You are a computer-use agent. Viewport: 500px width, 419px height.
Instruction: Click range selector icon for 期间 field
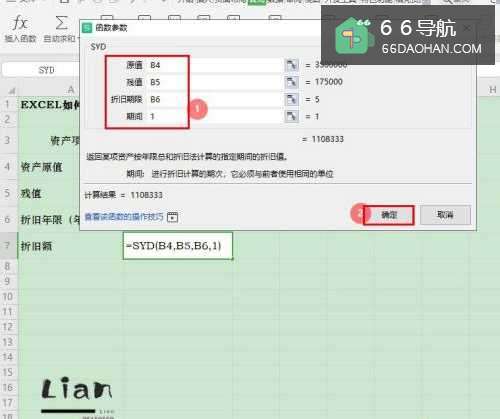click(292, 116)
